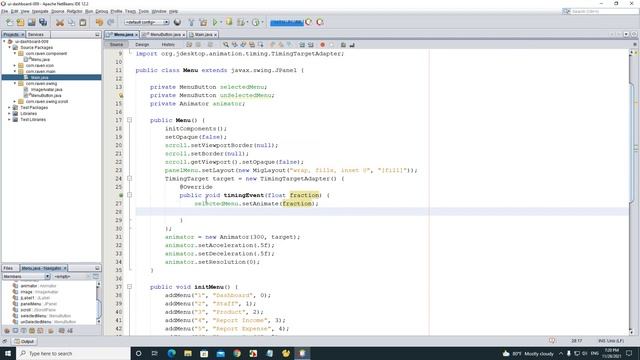The height and width of the screenshot is (360, 640).
Task: Toggle Show Static Members filter in Navigator
Action: tap(24, 331)
